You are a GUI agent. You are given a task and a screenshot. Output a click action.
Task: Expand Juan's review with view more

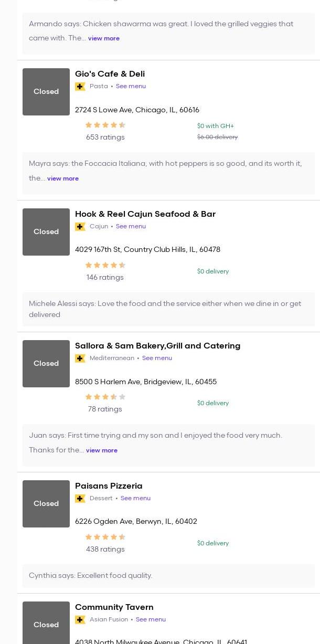(x=102, y=450)
